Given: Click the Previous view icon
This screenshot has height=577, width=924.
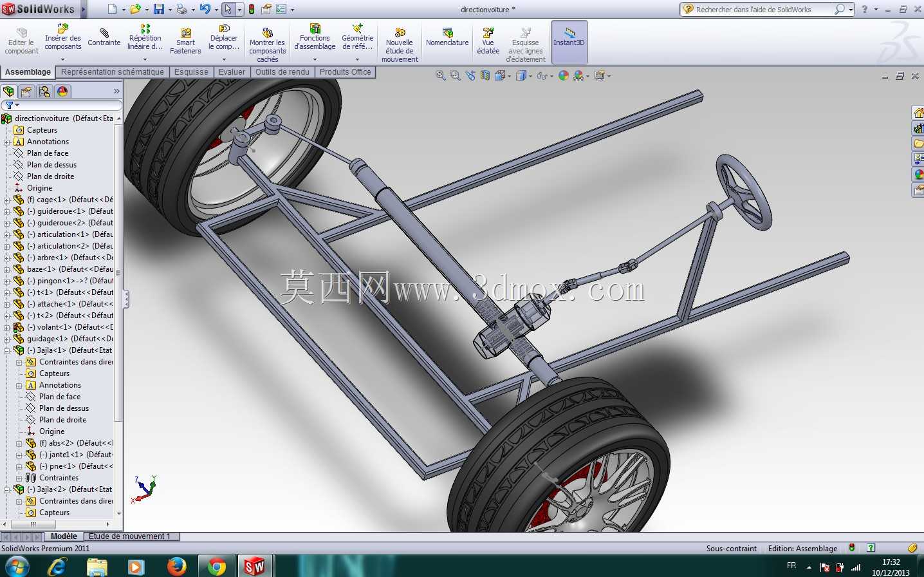Looking at the screenshot, I should [470, 75].
